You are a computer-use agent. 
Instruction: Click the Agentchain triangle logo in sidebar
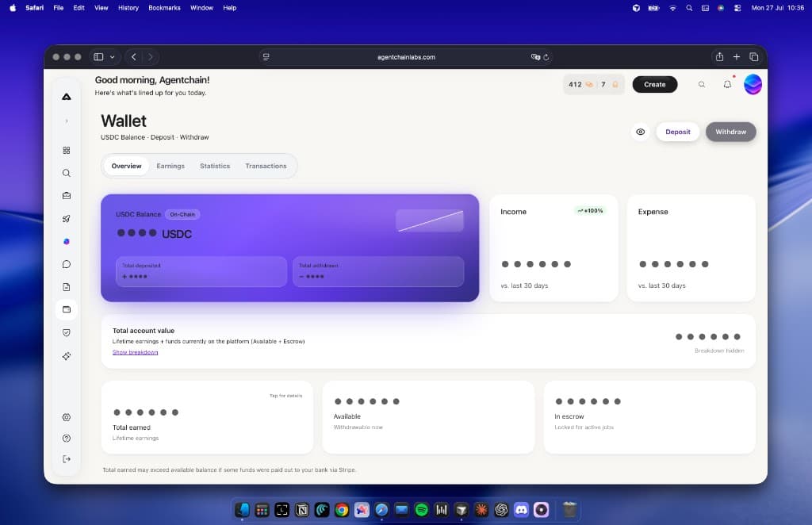pyautogui.click(x=67, y=97)
